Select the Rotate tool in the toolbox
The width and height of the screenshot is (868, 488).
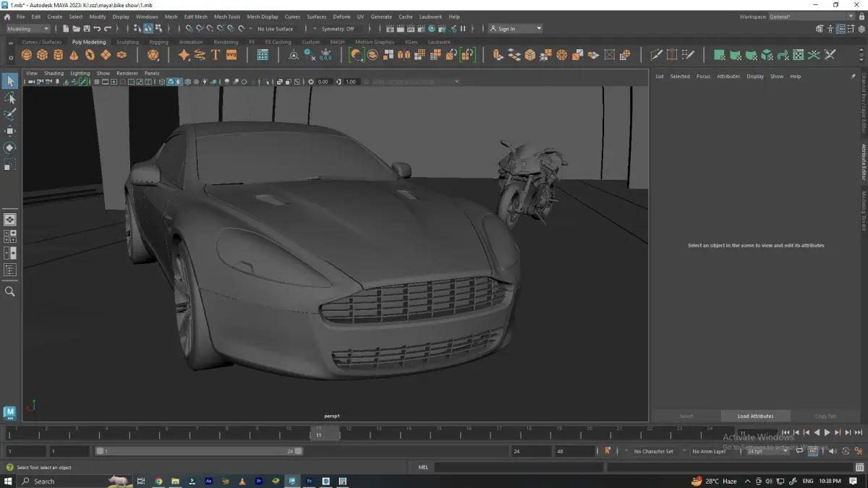click(x=10, y=147)
